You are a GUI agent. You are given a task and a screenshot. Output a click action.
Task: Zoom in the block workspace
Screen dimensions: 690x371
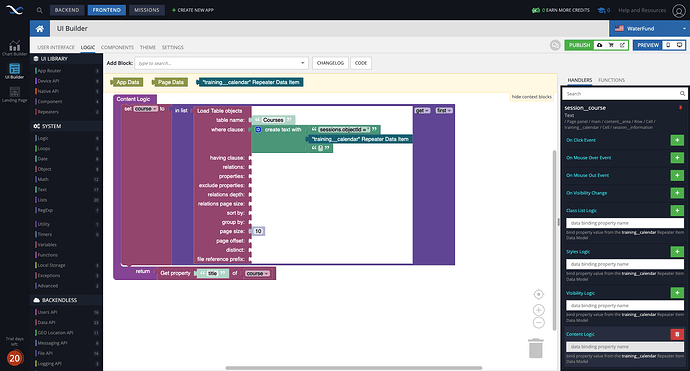point(539,310)
